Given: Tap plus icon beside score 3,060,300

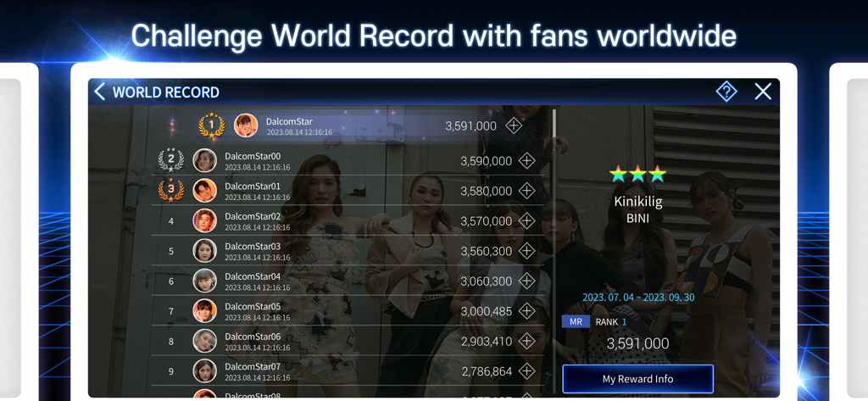Looking at the screenshot, I should (526, 281).
